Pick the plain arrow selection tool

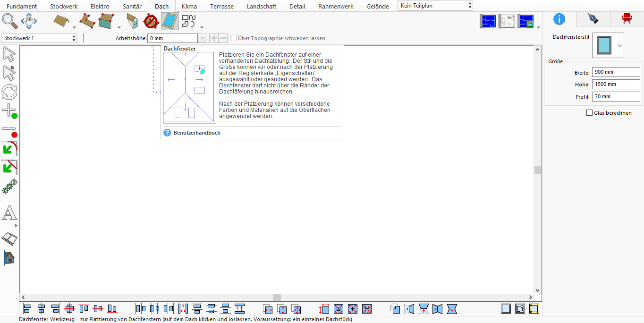pos(9,54)
